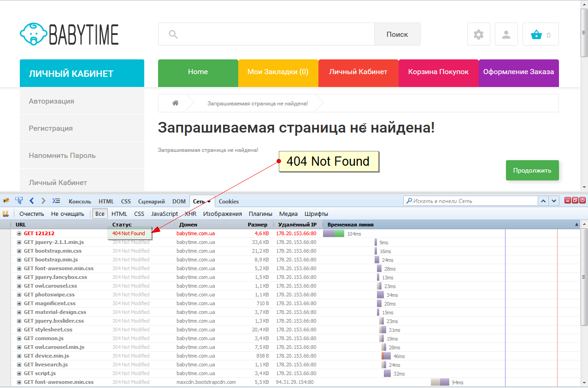Enable the 'Все' network filter

(100, 214)
